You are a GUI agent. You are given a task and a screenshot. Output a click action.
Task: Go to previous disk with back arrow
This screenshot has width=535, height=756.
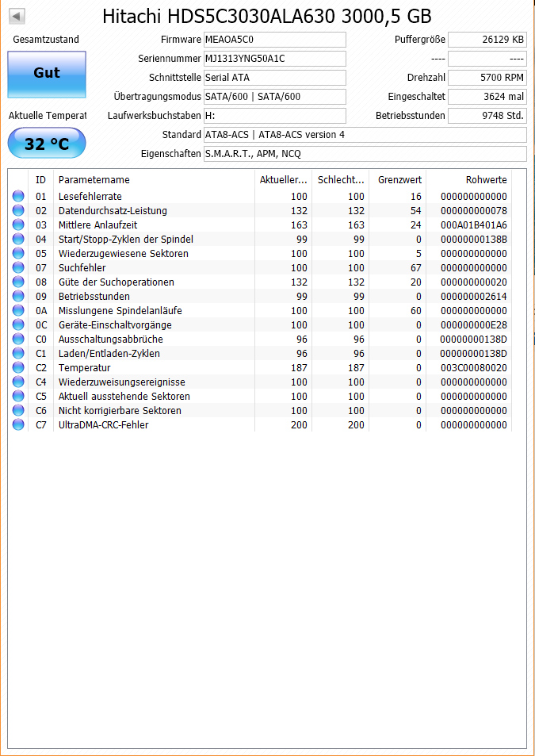17,17
